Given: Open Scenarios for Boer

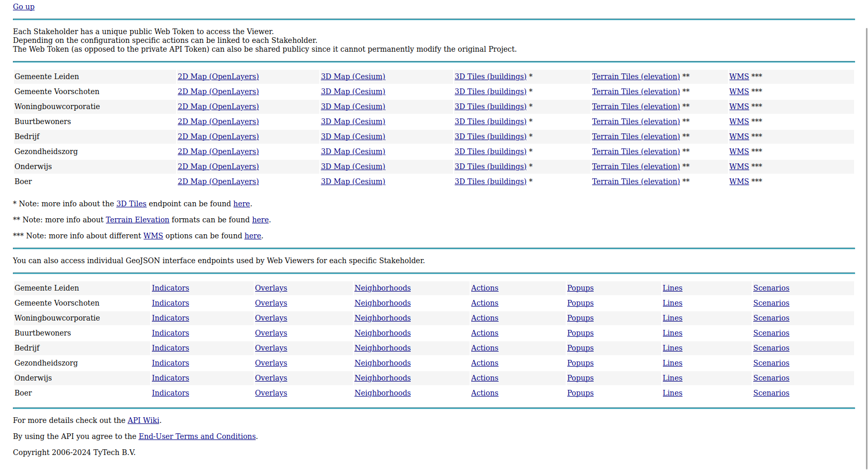Looking at the screenshot, I should pyautogui.click(x=771, y=393).
